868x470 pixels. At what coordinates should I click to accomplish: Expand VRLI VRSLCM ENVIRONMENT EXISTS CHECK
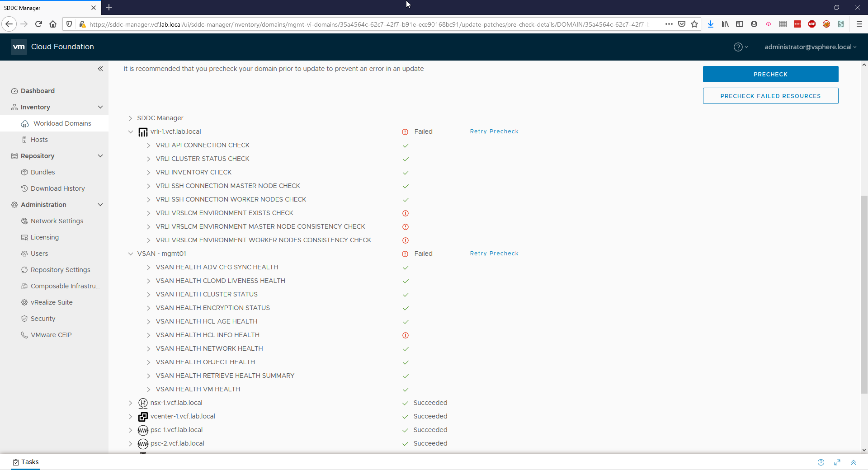[x=148, y=213]
